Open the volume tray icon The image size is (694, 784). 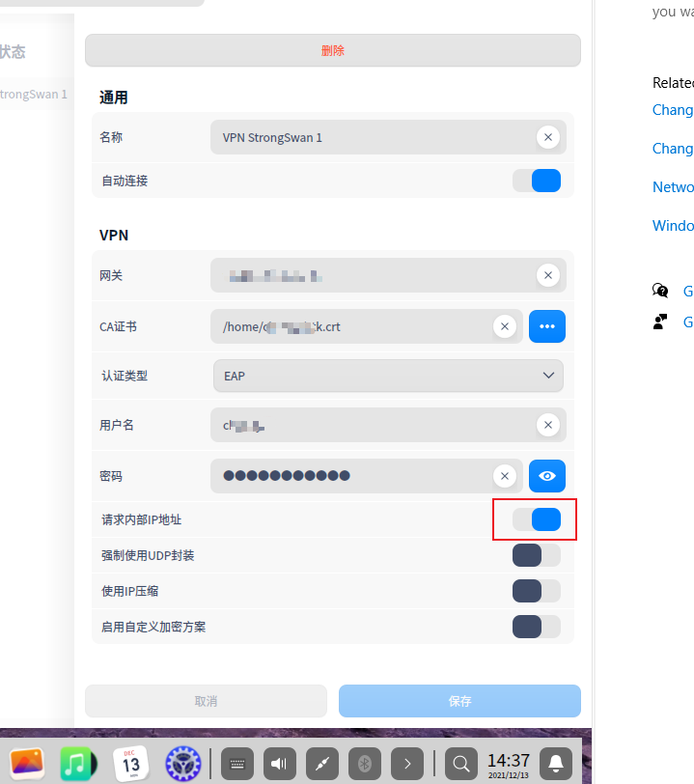[280, 764]
